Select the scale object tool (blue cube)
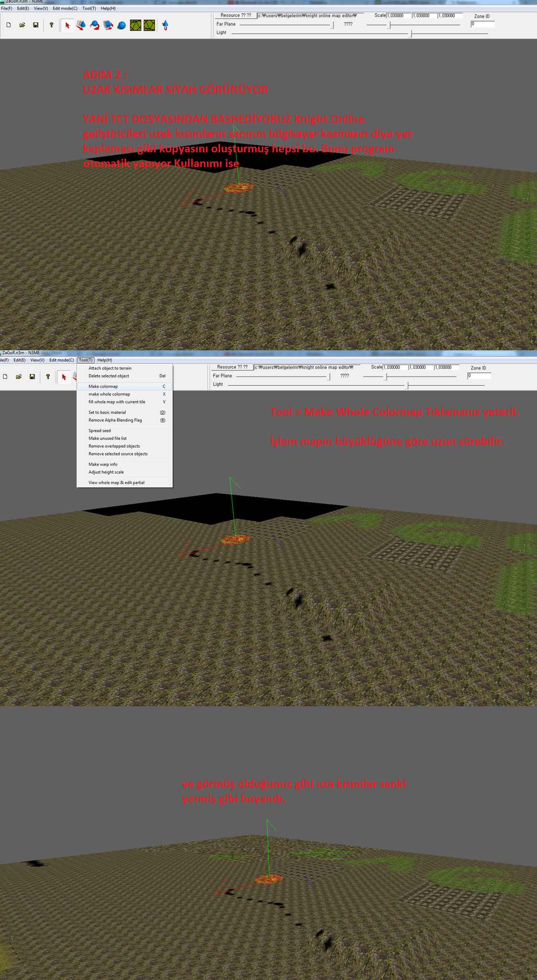The image size is (537, 980). 109,25
